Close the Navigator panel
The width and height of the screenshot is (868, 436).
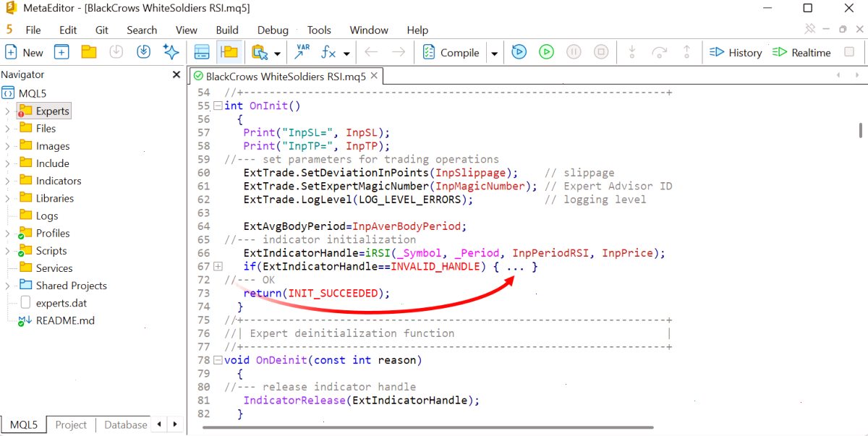(176, 74)
